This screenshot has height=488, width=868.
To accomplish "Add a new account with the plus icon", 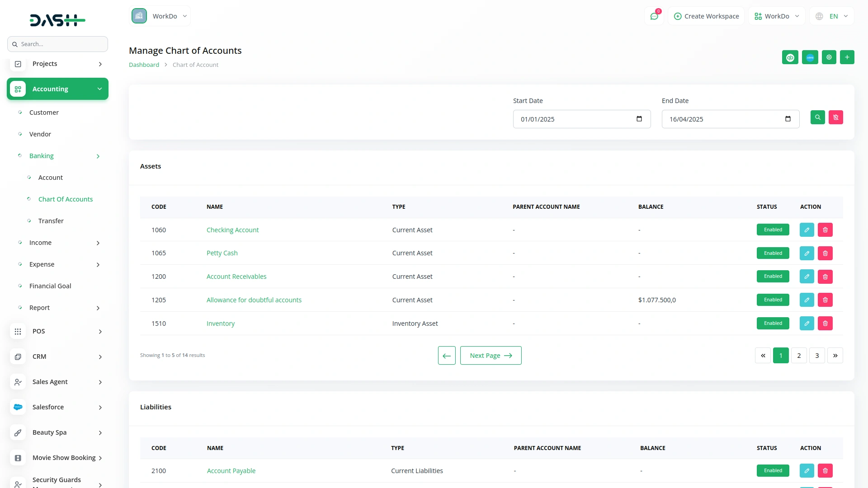I will point(847,57).
